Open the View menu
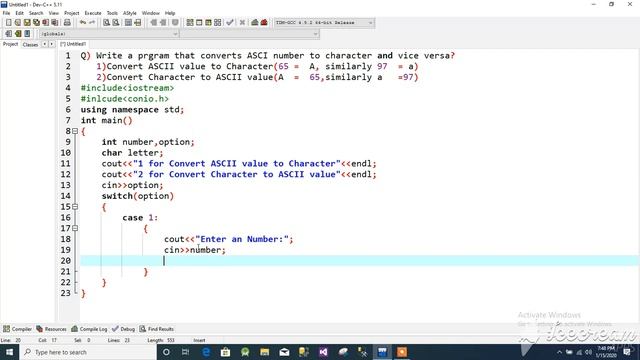Screen dimensions: 640x360 coord(53,13)
